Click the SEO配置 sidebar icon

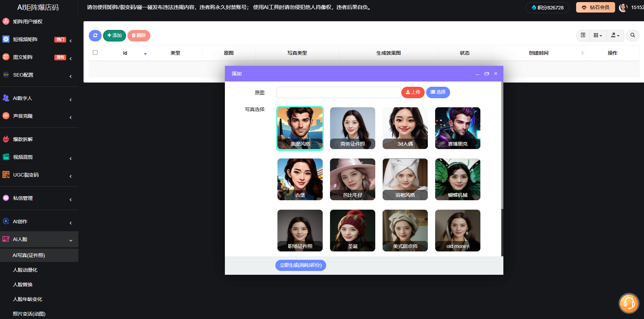coord(6,75)
